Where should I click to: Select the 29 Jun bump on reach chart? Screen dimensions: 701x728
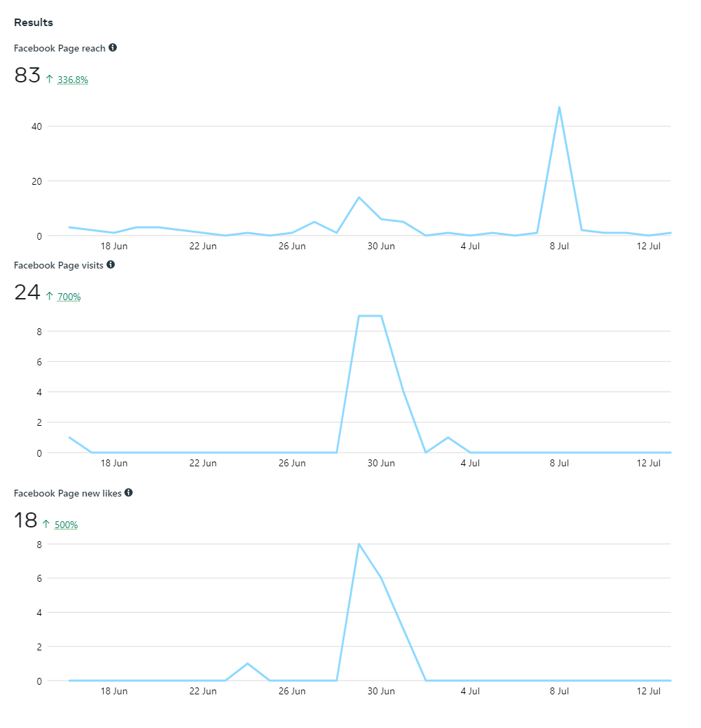click(359, 198)
